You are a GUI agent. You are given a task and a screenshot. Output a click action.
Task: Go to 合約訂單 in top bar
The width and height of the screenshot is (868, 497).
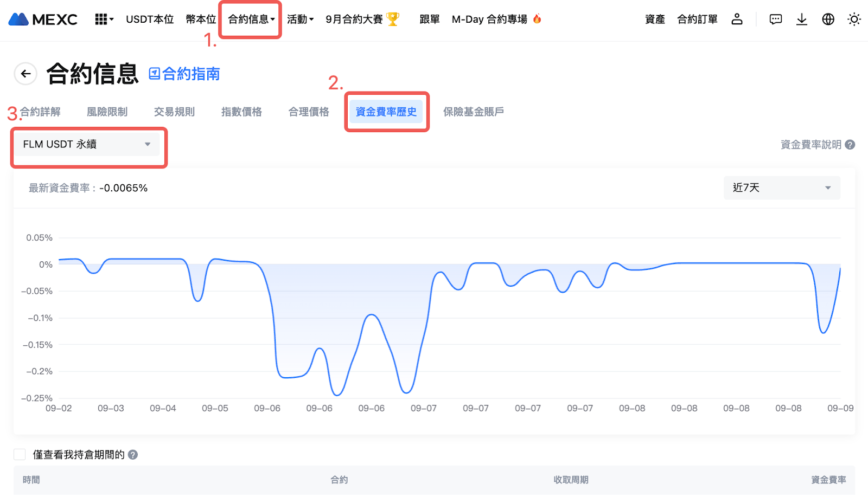697,20
